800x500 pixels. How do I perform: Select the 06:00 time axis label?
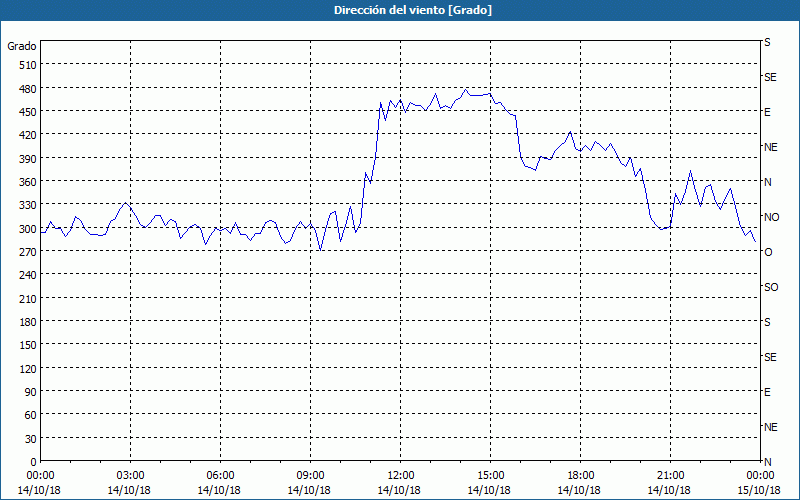pos(220,476)
